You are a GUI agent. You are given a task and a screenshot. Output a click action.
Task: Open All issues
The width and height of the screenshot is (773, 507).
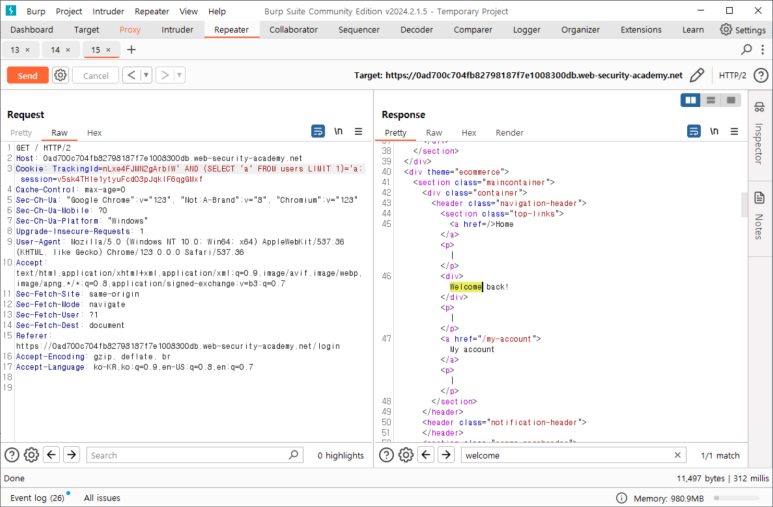tap(102, 498)
